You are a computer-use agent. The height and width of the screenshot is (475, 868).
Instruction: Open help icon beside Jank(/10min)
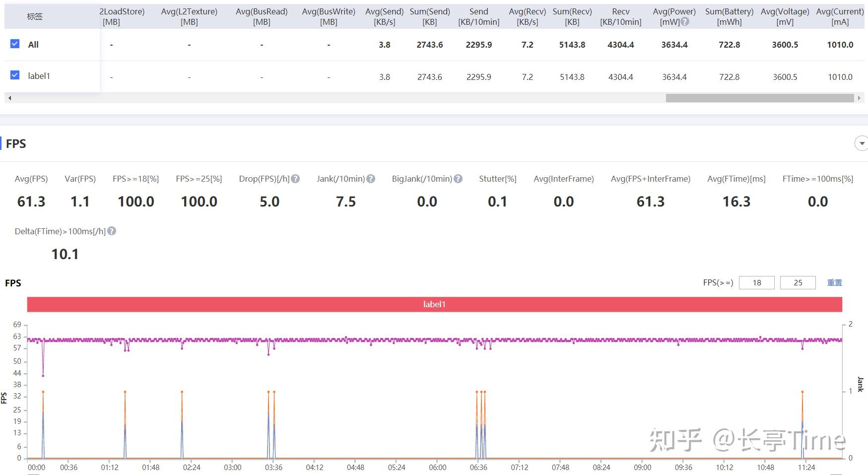pyautogui.click(x=371, y=179)
